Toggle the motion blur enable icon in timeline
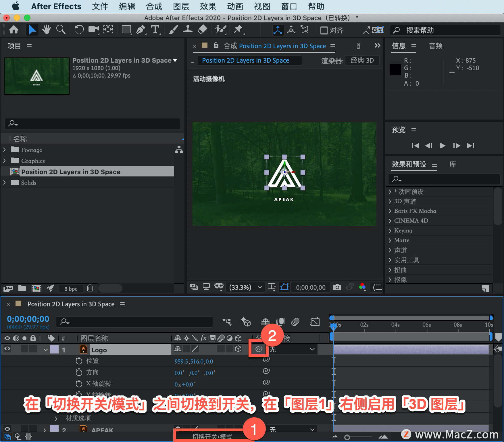504x442 pixels. click(295, 322)
